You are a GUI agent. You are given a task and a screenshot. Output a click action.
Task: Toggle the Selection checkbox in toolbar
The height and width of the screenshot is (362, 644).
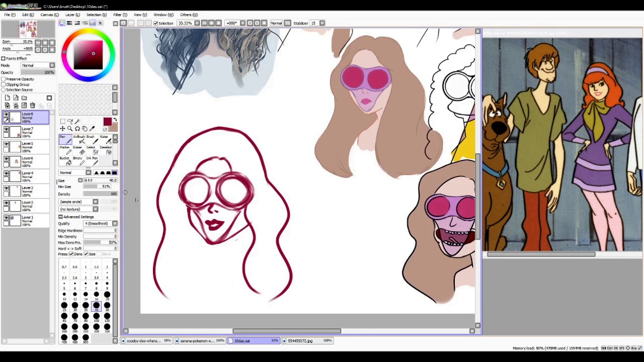(156, 23)
